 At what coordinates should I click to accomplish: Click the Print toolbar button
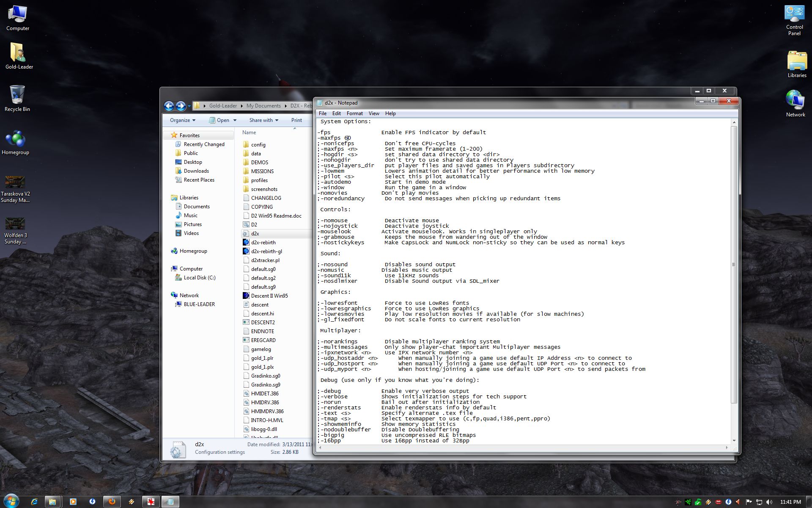(x=296, y=120)
